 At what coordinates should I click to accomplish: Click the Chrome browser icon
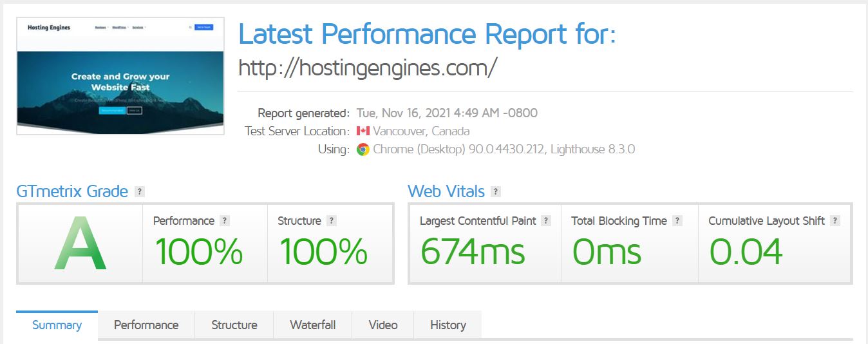pyautogui.click(x=363, y=149)
